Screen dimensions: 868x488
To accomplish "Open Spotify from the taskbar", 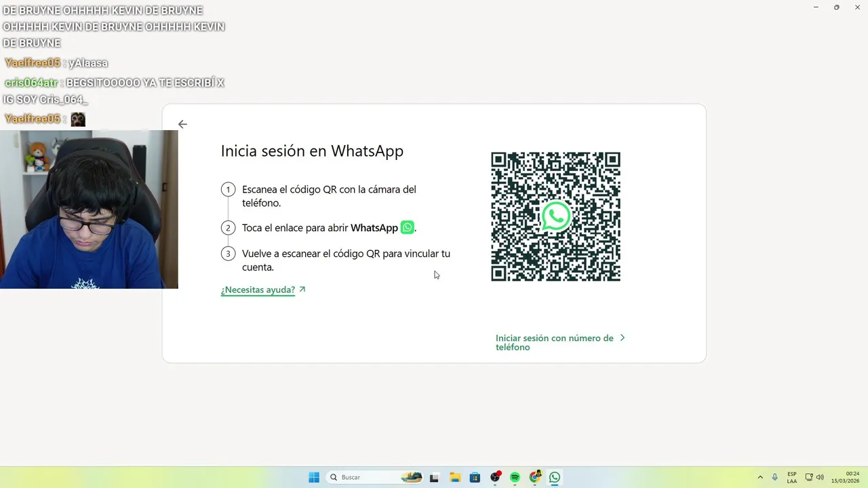I will 515,477.
